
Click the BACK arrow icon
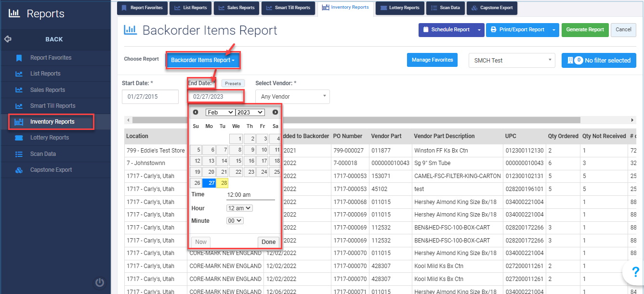(9, 39)
